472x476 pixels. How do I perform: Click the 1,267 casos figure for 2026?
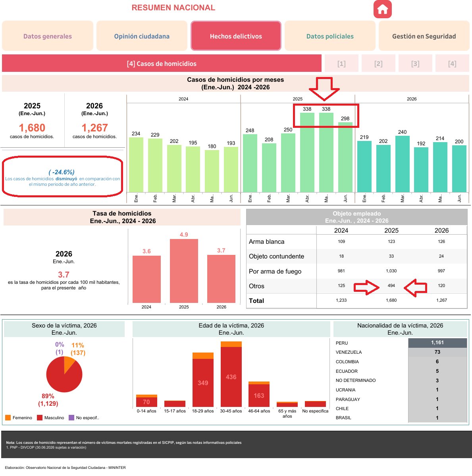click(95, 128)
